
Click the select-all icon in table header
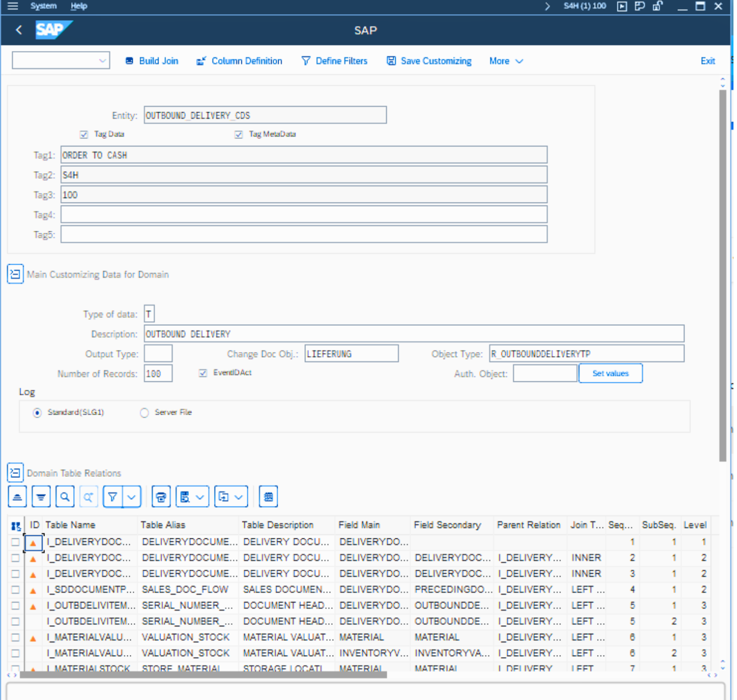16,526
